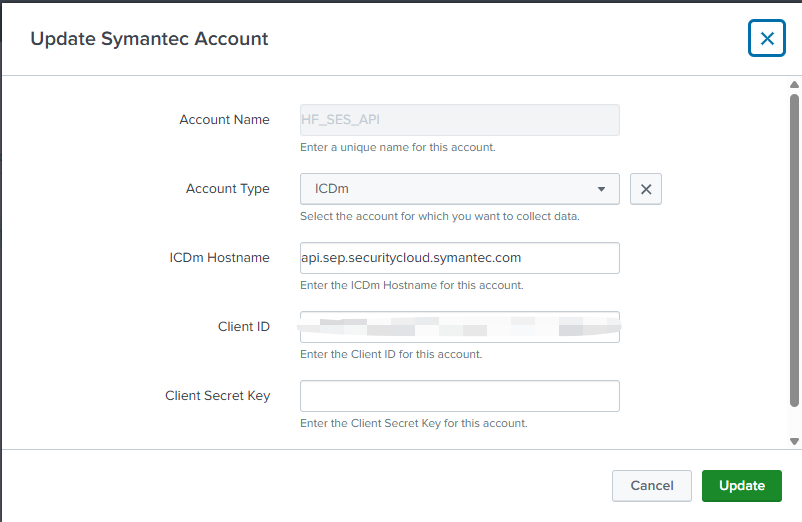Click the ICDm Hostname input field

tap(460, 258)
